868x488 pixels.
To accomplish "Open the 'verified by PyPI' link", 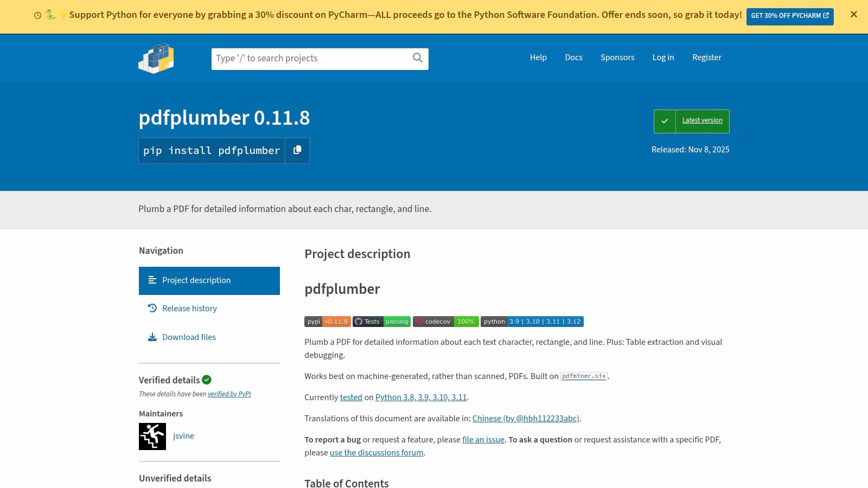I will click(x=229, y=394).
